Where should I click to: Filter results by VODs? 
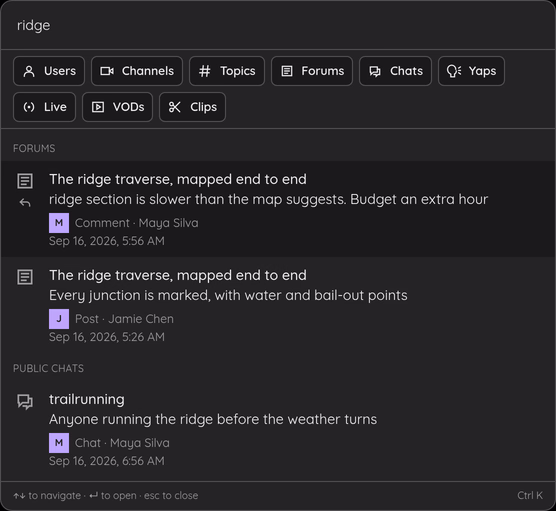point(117,107)
